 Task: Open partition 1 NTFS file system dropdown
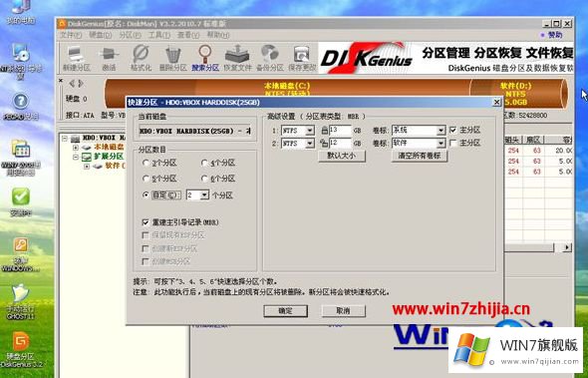310,131
